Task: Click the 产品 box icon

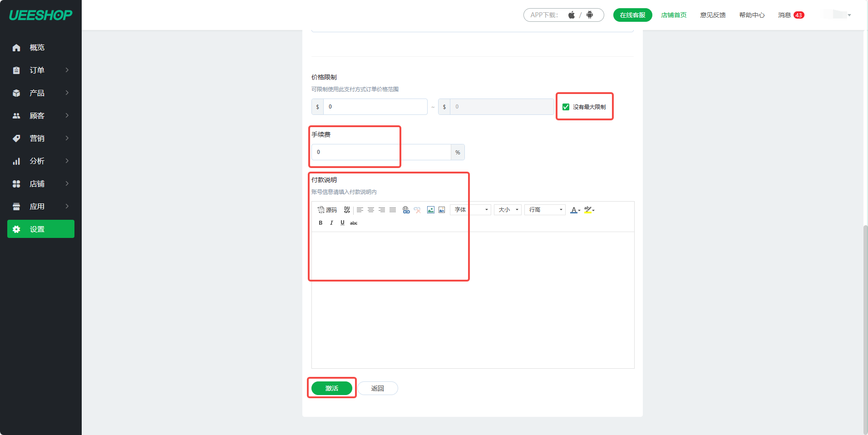Action: [x=16, y=93]
